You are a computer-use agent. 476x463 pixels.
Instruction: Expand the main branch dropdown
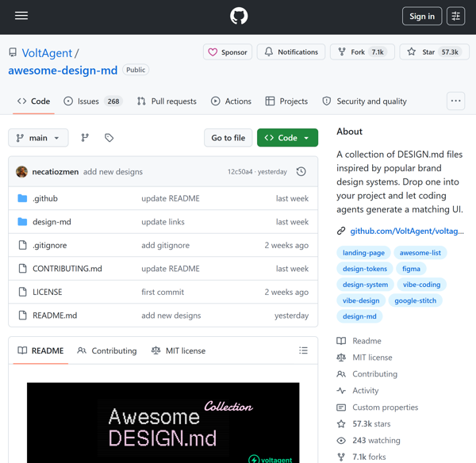pos(38,138)
